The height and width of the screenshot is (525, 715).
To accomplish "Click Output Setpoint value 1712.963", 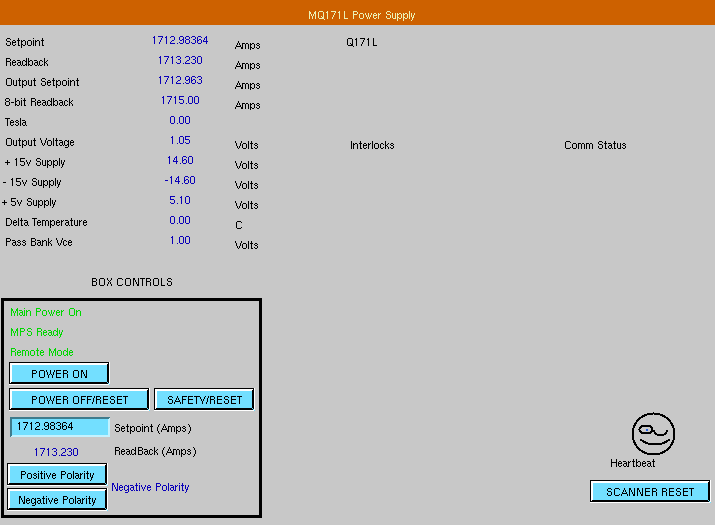I will (180, 80).
